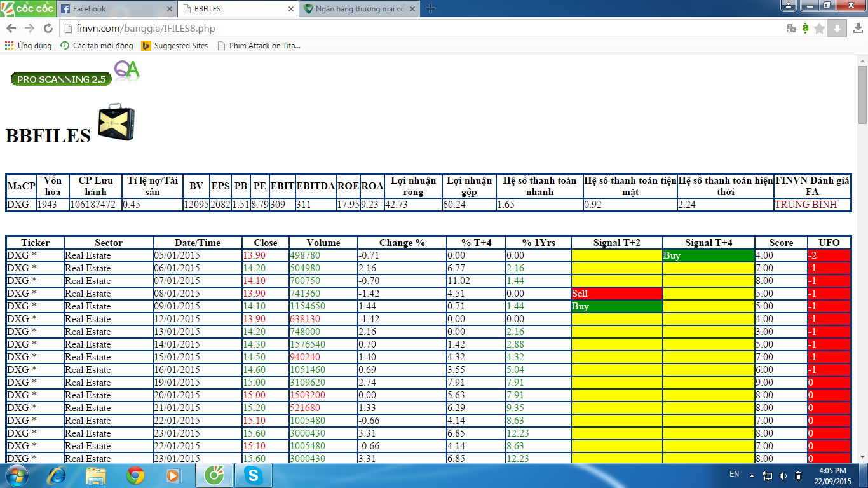Click the translate page icon in address bar
868x488 pixels.
tap(791, 29)
